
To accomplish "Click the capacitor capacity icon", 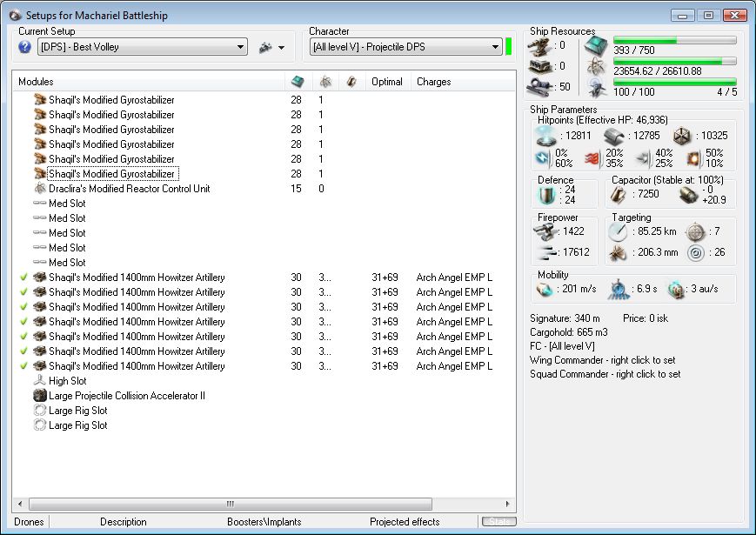I will 619,194.
